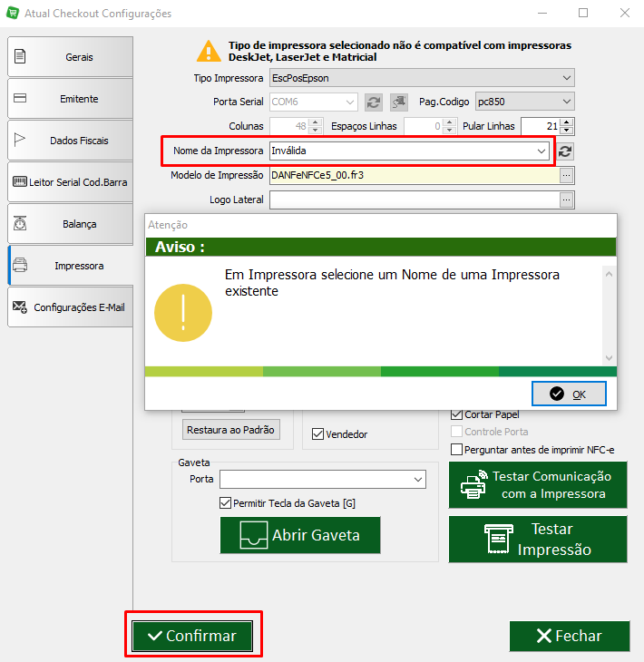Toggle the Vendedor checkbox
This screenshot has width=644, height=662.
(x=317, y=434)
